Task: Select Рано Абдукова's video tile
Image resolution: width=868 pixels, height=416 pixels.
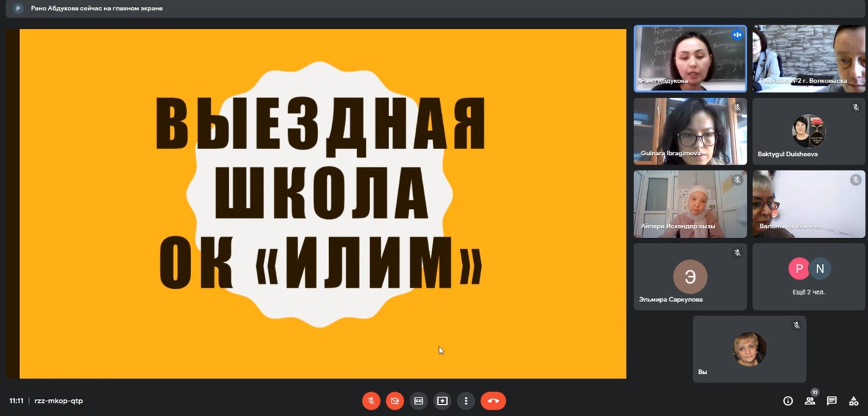Action: pyautogui.click(x=690, y=59)
